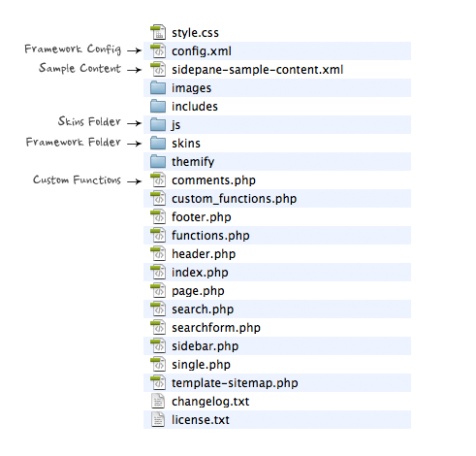The height and width of the screenshot is (456, 476).
Task: Click the style.css file icon
Action: click(x=158, y=32)
